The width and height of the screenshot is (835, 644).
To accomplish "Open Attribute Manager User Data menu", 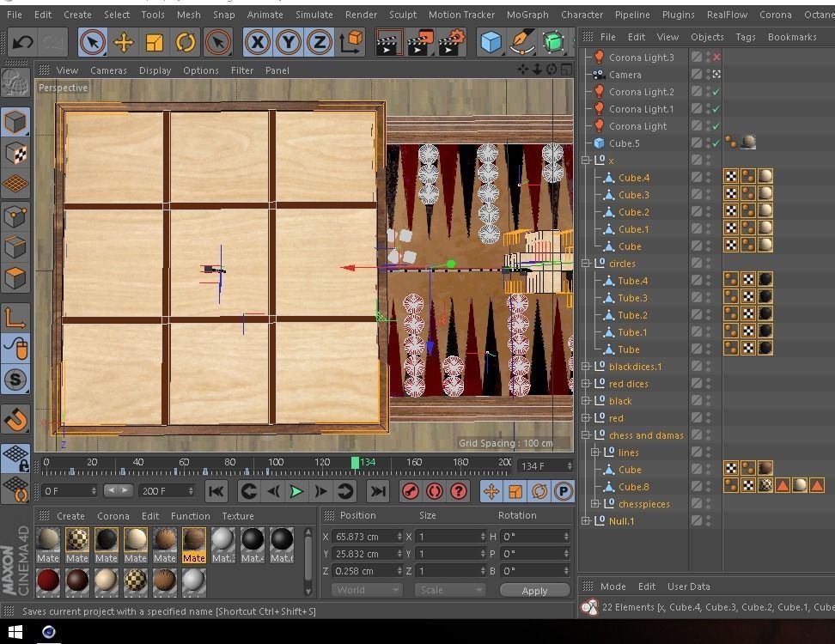I will [689, 586].
